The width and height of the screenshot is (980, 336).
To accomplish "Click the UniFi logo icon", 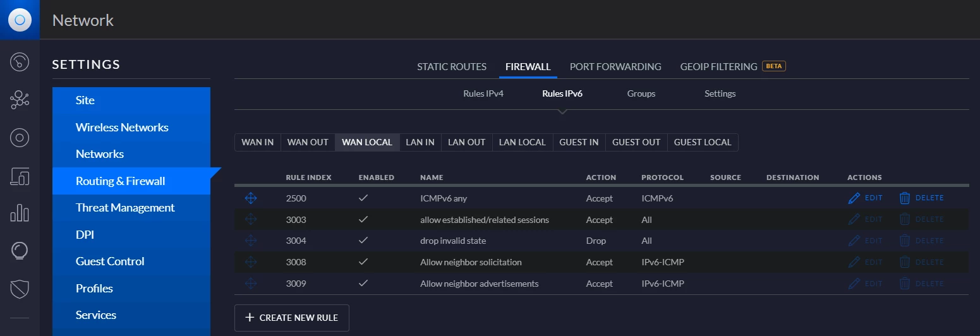I will point(20,20).
